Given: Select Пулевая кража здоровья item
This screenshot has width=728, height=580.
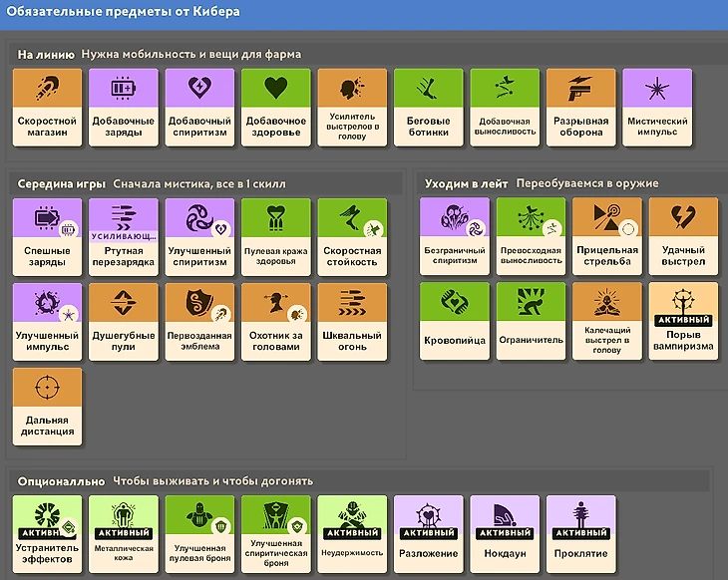Looking at the screenshot, I should (276, 237).
